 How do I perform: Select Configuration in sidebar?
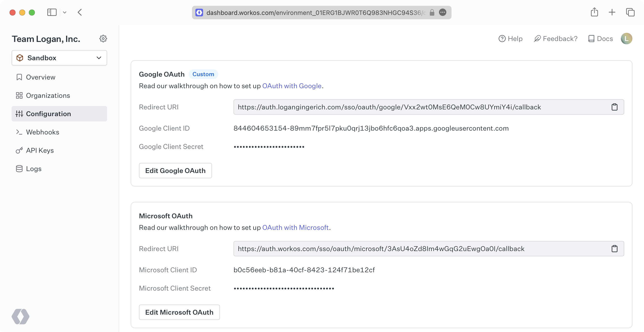pyautogui.click(x=59, y=114)
